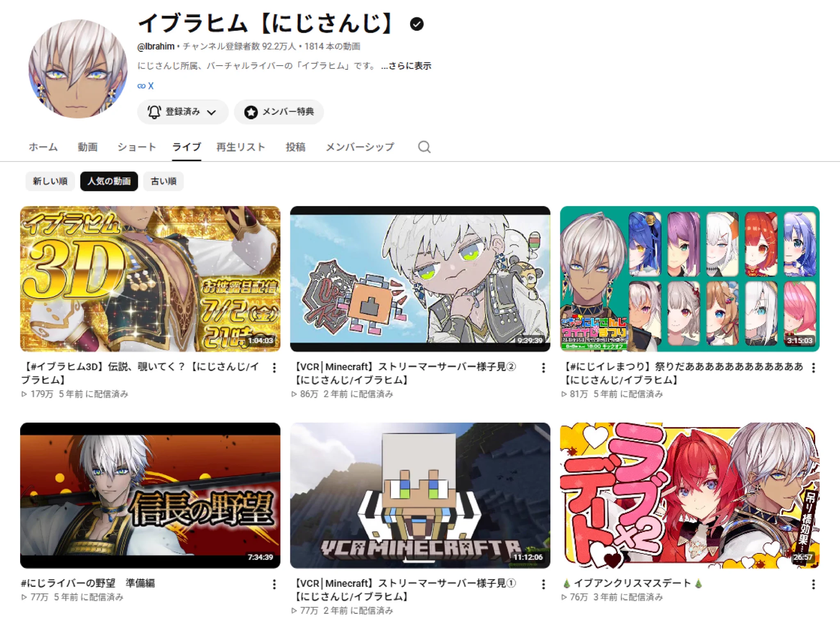The image size is (840, 619).
Task: Open the channel search magnifier icon
Action: click(x=424, y=147)
